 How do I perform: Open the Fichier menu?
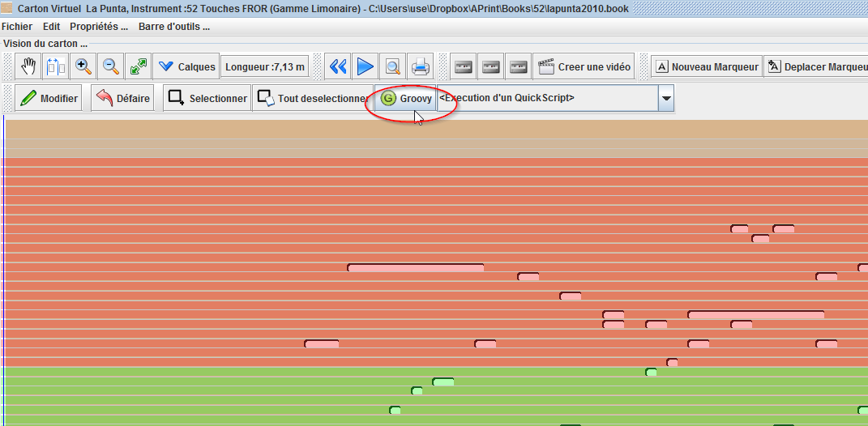tap(17, 27)
